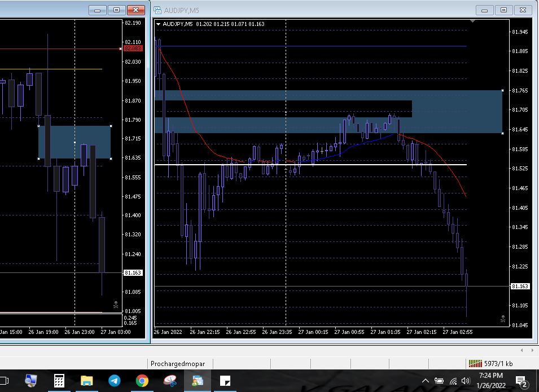539x392 pixels.
Task: Maximize the AUDJPY,M5 chart window
Action: 503,10
